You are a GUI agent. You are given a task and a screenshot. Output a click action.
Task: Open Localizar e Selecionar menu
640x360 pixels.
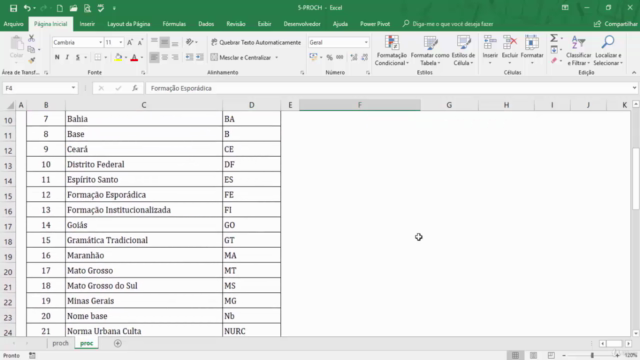click(x=608, y=51)
